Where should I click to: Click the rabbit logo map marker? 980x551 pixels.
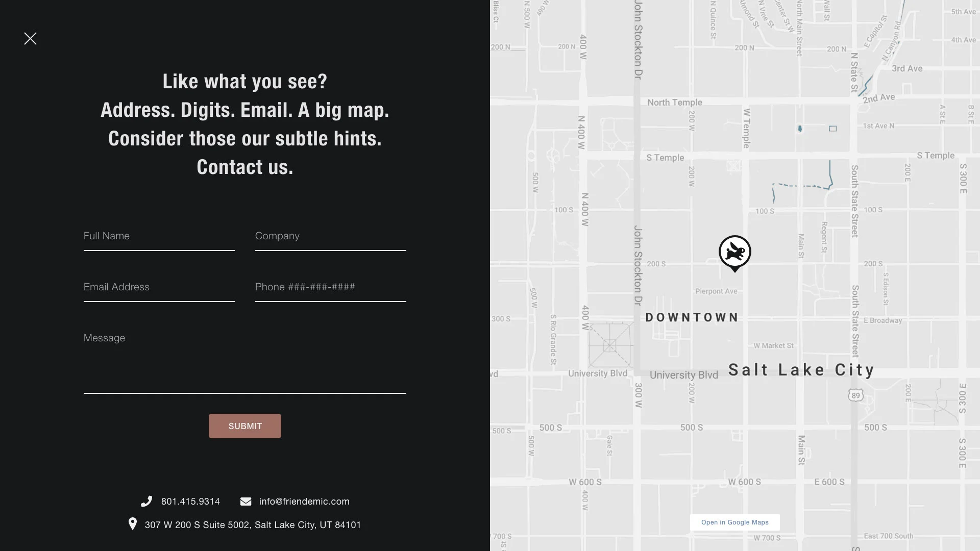coord(734,252)
